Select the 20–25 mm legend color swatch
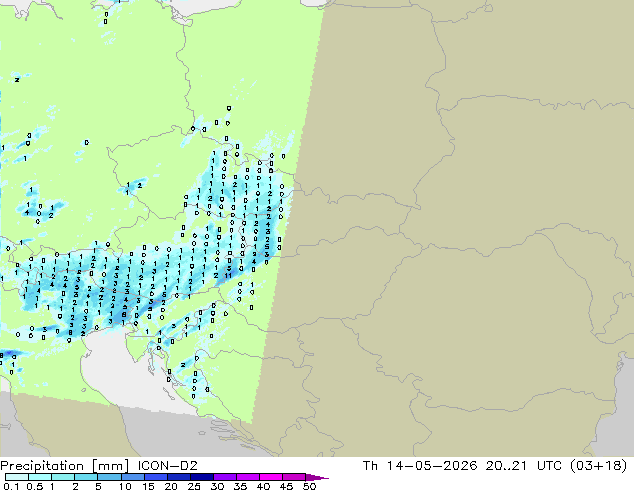The width and height of the screenshot is (634, 490). point(178,477)
